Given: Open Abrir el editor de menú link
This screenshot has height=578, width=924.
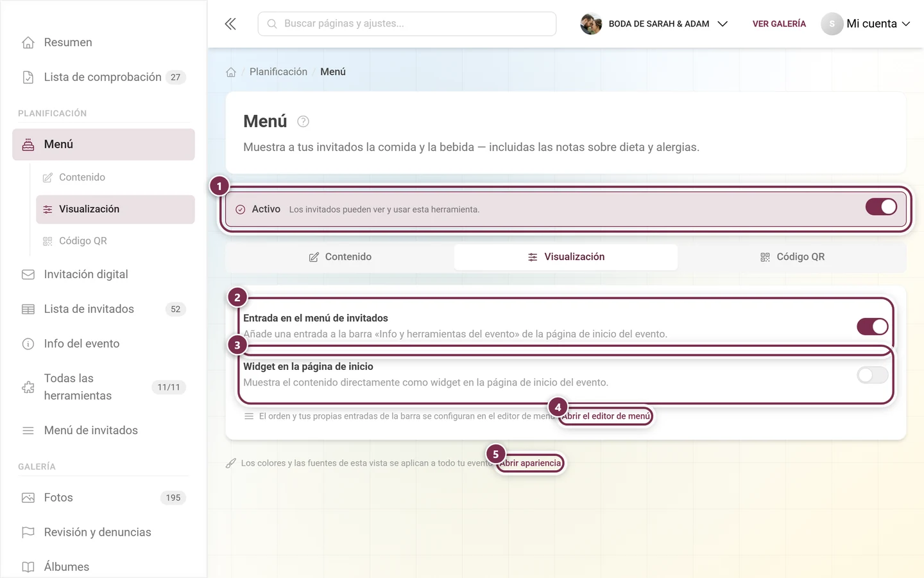Looking at the screenshot, I should [606, 416].
